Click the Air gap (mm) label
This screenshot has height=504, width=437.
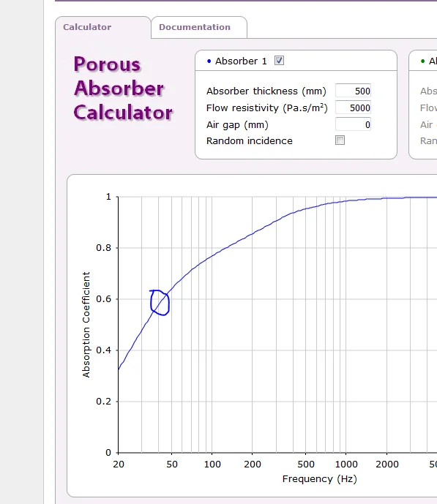pyautogui.click(x=237, y=124)
